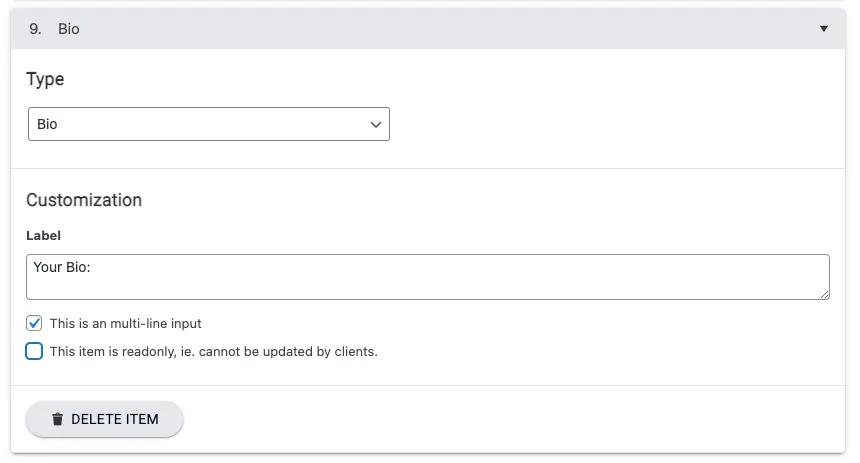Viewport: 860px width, 463px height.
Task: Click the chevron arrow in the Type select
Action: 376,125
